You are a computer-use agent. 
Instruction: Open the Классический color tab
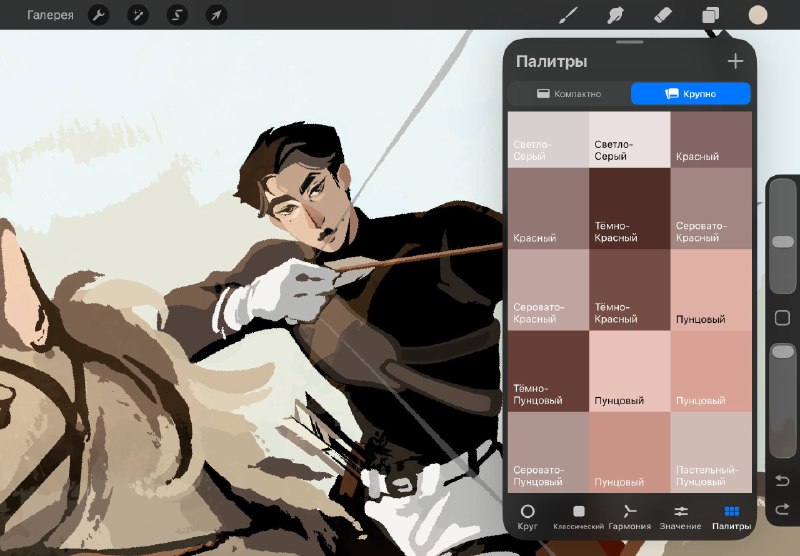pos(579,517)
